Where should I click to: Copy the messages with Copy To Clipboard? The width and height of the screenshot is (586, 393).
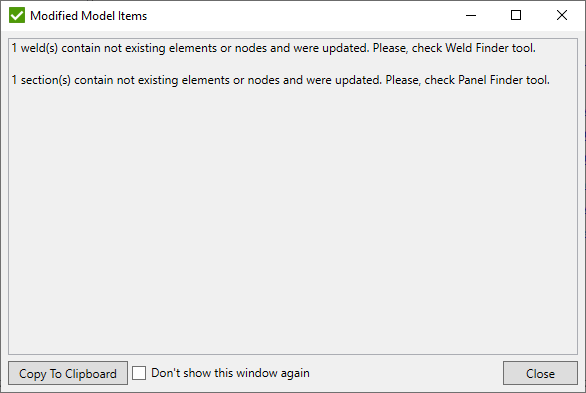pyautogui.click(x=68, y=373)
